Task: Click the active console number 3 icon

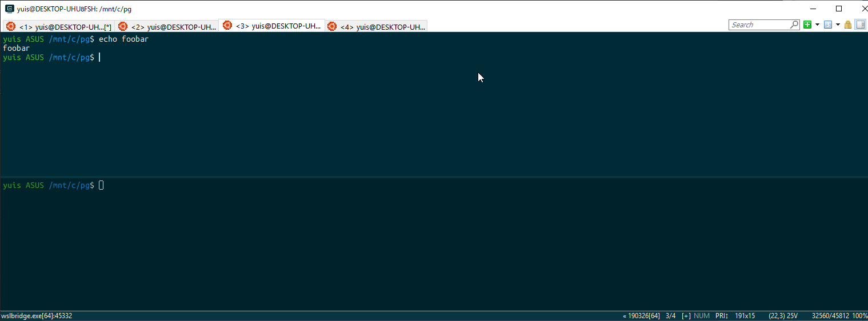Action: point(827,25)
